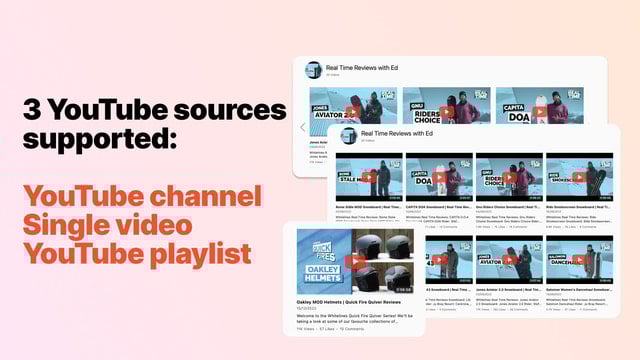The image size is (640, 360).
Task: Open the 'Jones Aviator 2.0 Snowboard' title in the grid
Action: pyautogui.click(x=509, y=290)
